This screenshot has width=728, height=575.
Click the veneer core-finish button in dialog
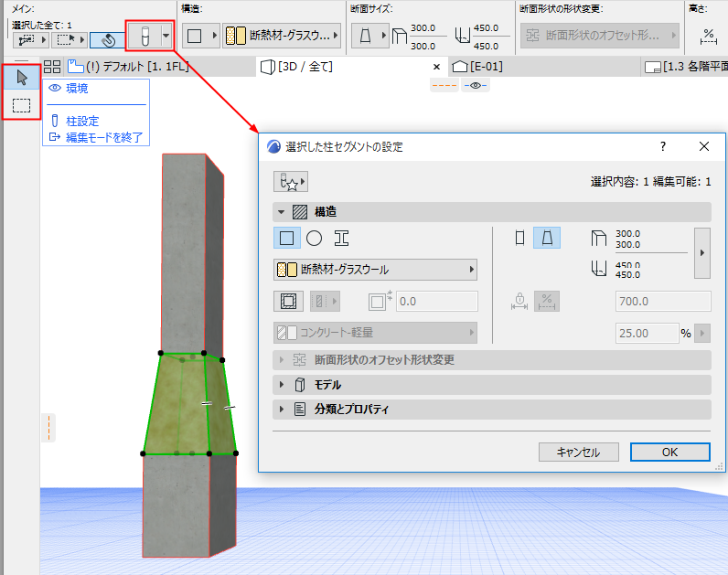pos(288,302)
